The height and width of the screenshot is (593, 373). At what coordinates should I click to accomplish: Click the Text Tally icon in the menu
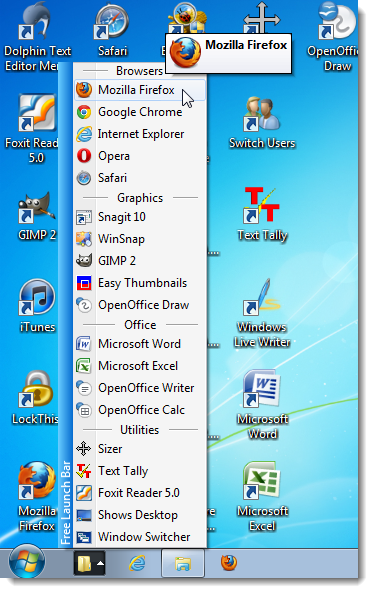[x=84, y=471]
